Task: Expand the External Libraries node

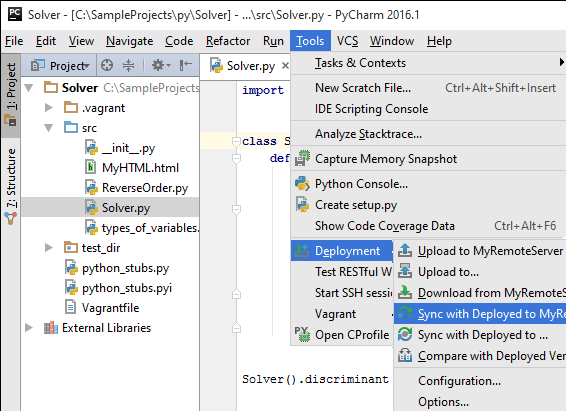Action: tap(29, 328)
